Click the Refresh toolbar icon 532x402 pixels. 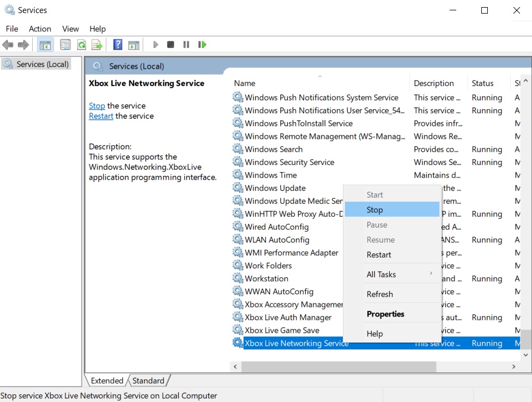click(82, 45)
